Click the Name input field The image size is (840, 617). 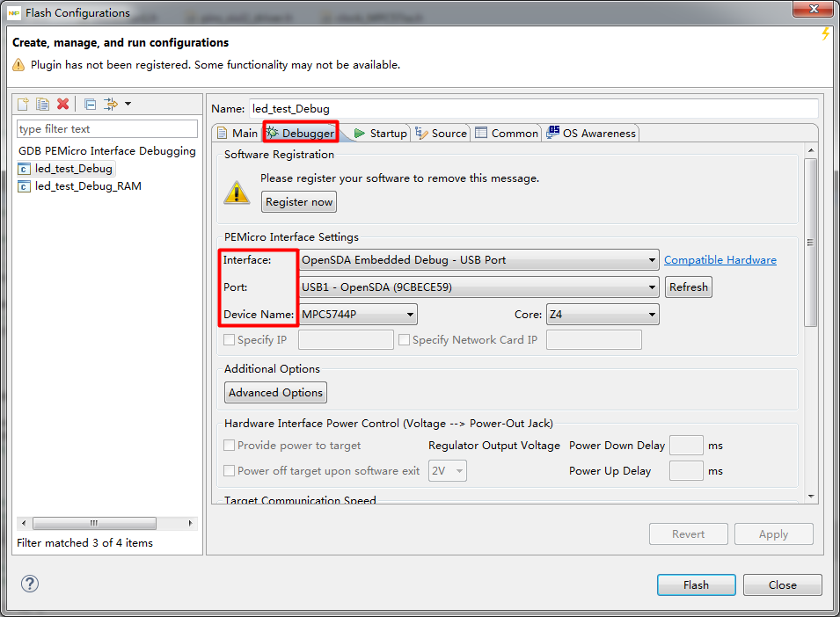(x=534, y=109)
